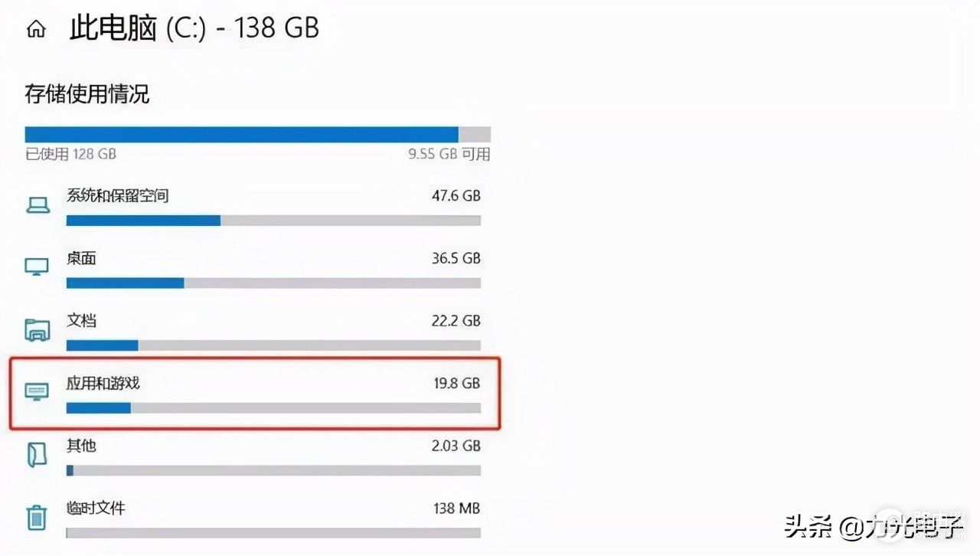
Task: Click the laptop icon for 系统和保留空间
Action: pos(38,205)
